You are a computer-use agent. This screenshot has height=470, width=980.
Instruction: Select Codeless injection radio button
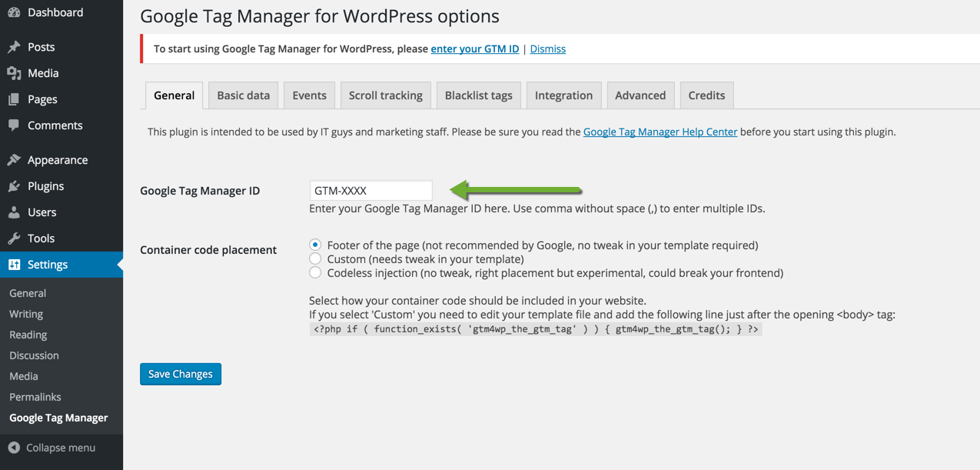315,273
